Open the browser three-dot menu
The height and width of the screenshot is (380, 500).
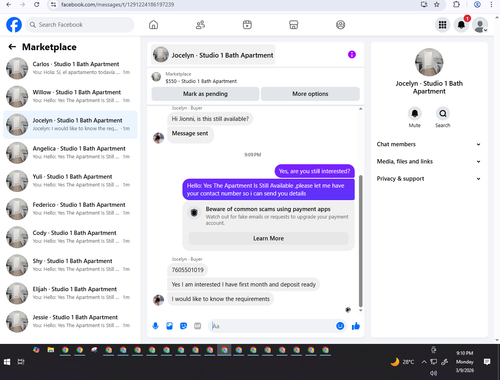[491, 4]
